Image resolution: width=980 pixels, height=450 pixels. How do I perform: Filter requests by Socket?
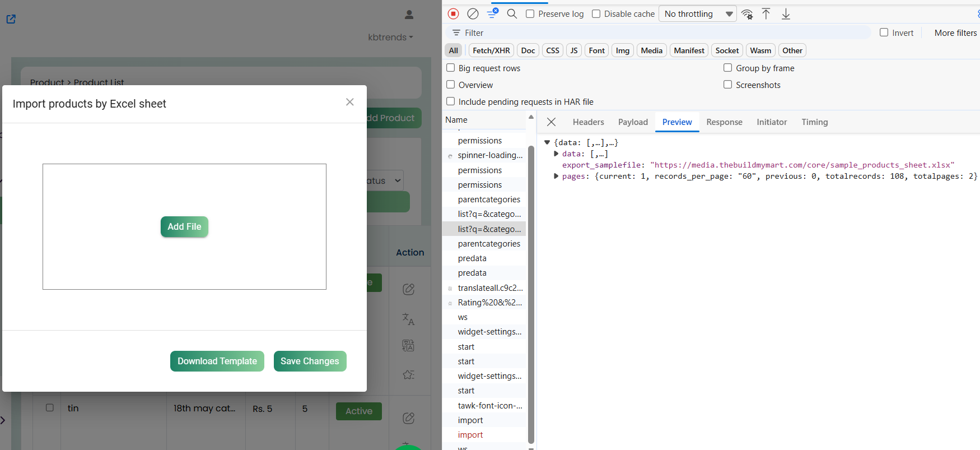[x=727, y=50]
